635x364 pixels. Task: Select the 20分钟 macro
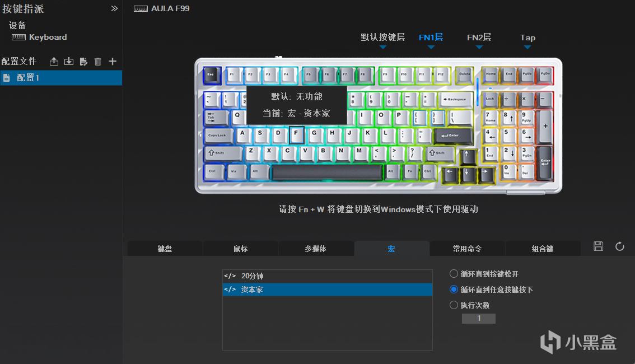(x=327, y=276)
